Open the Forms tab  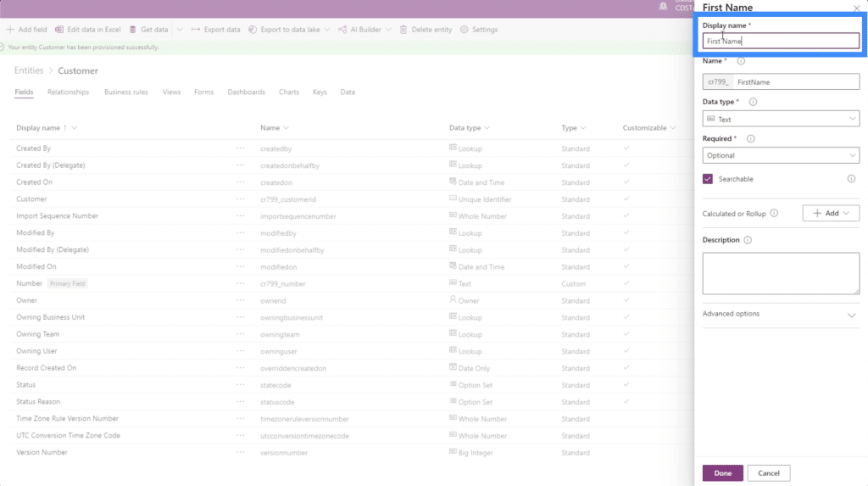pyautogui.click(x=203, y=92)
